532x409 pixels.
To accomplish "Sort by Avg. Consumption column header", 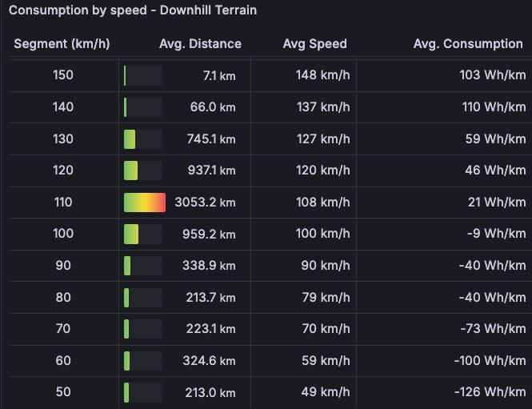I will coord(468,44).
